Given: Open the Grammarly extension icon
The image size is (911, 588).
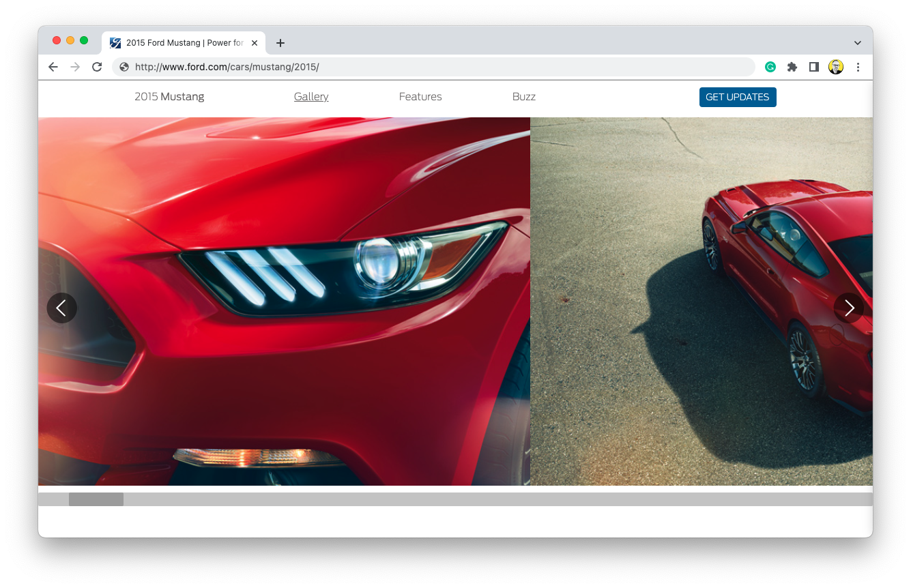Looking at the screenshot, I should (x=770, y=67).
